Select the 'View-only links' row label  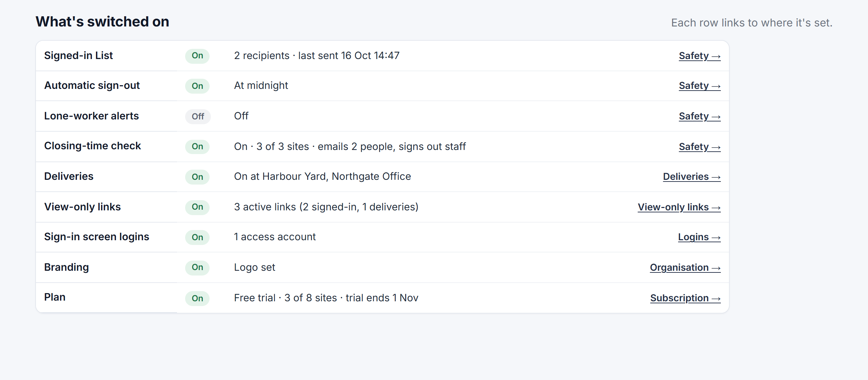click(82, 207)
